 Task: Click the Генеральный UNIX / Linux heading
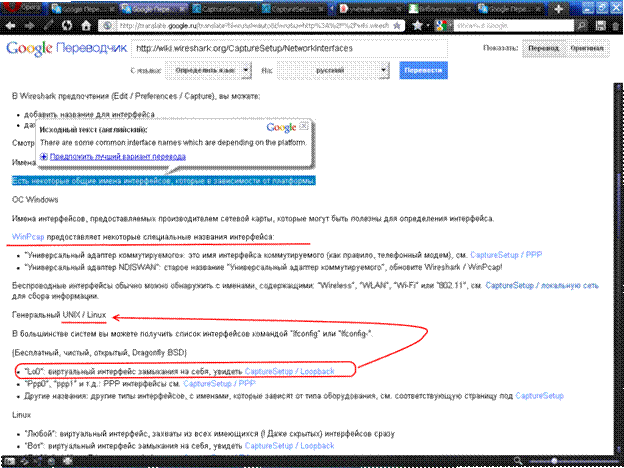pyautogui.click(x=59, y=315)
